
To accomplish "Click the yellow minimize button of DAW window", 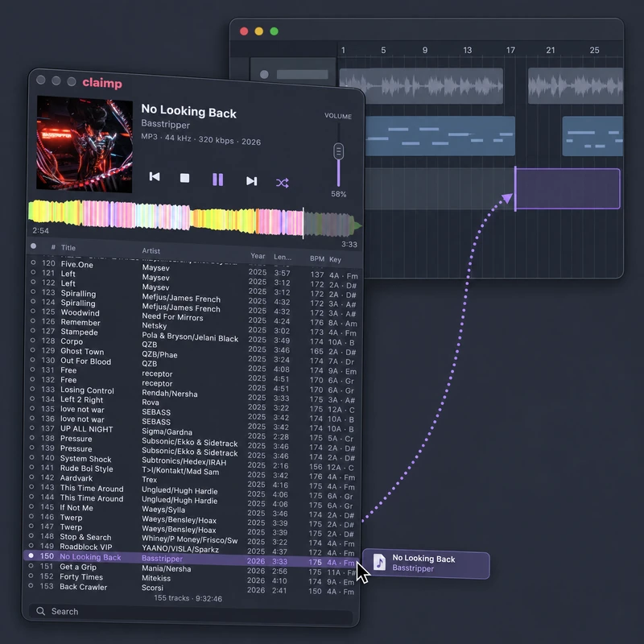I will [258, 31].
